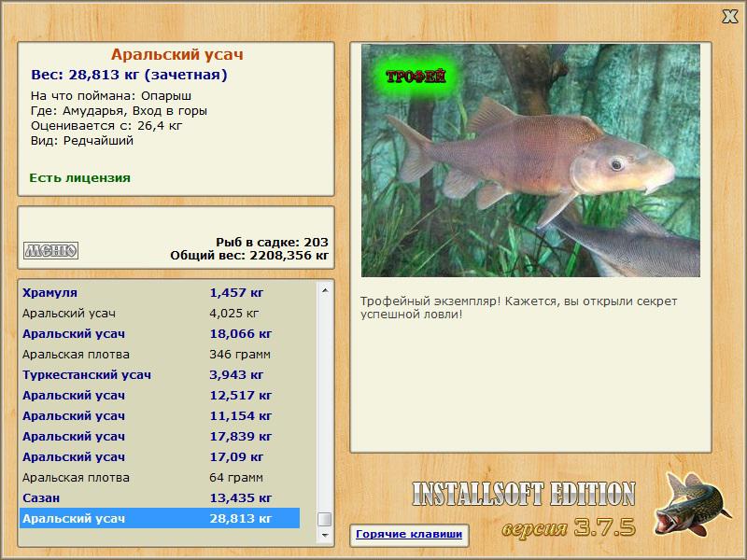
Task: Click the green Трофей badge
Action: [416, 77]
